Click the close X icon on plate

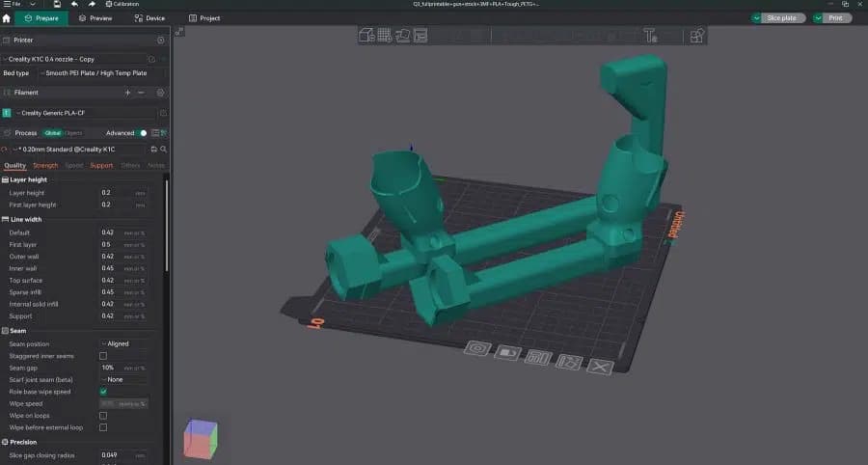(x=601, y=367)
